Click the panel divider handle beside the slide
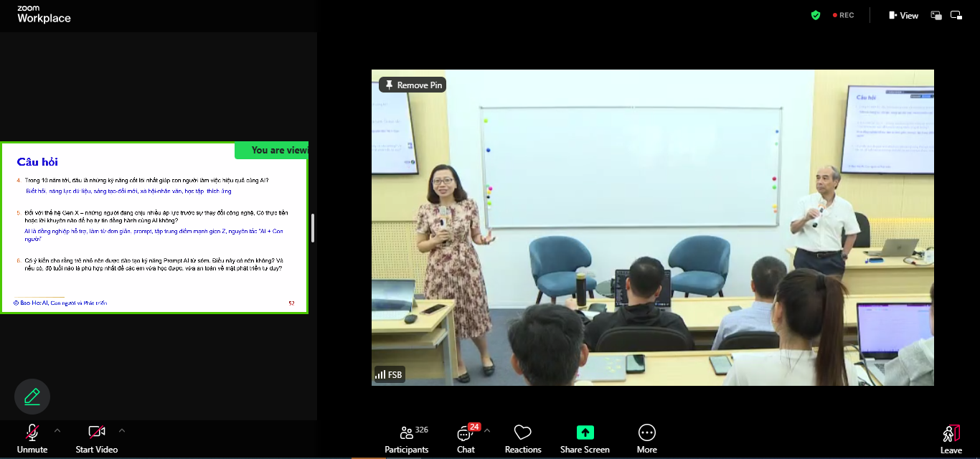980x459 pixels. [313, 228]
